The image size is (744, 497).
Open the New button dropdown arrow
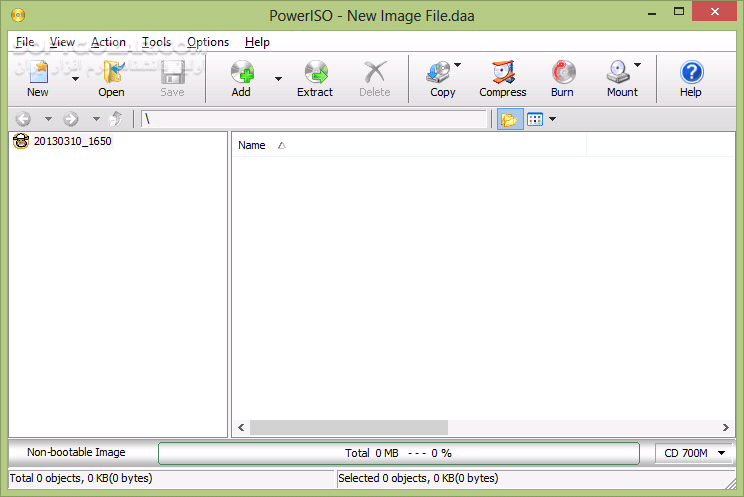coord(75,79)
